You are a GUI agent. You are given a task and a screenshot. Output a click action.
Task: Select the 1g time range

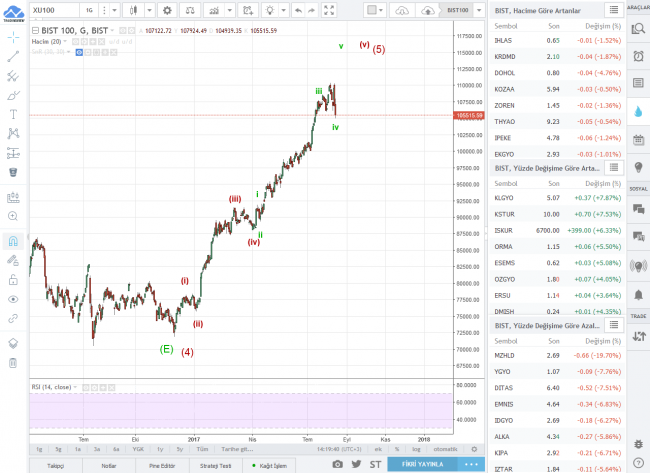[x=39, y=449]
